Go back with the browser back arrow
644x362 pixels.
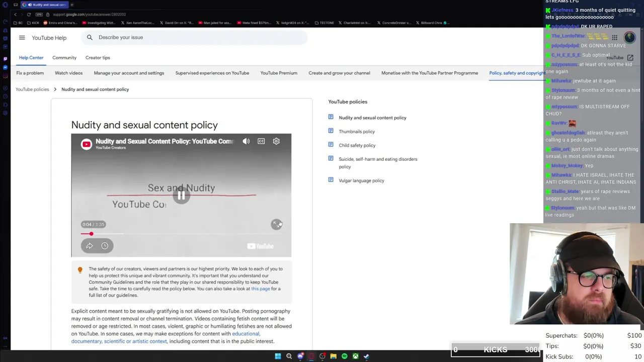(15, 15)
